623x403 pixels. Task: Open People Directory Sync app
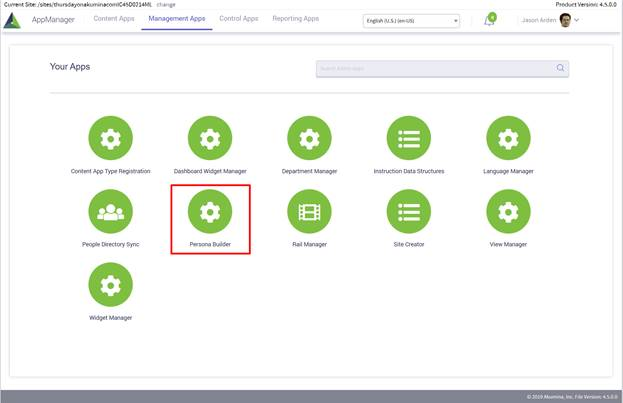click(111, 211)
